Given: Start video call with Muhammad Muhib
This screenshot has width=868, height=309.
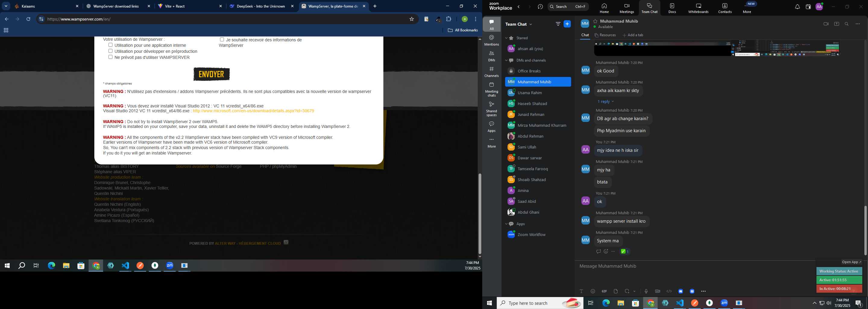Looking at the screenshot, I should (826, 24).
